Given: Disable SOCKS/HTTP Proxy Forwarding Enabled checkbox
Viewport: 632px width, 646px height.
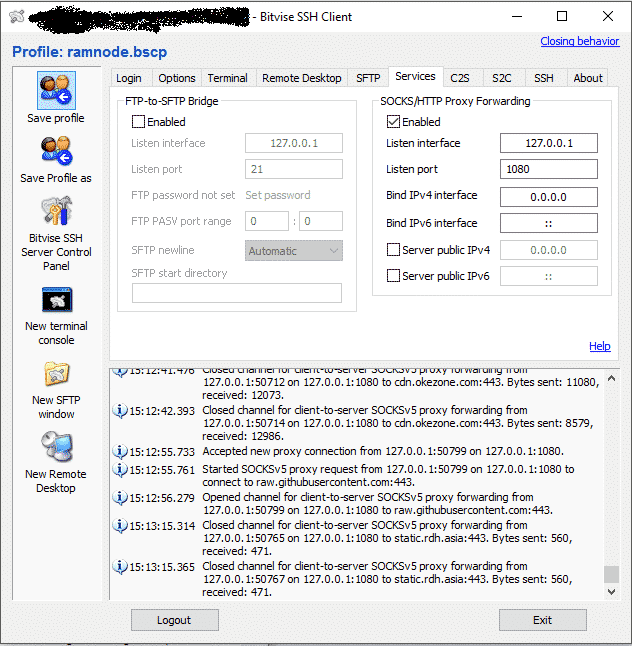Looking at the screenshot, I should (x=393, y=122).
